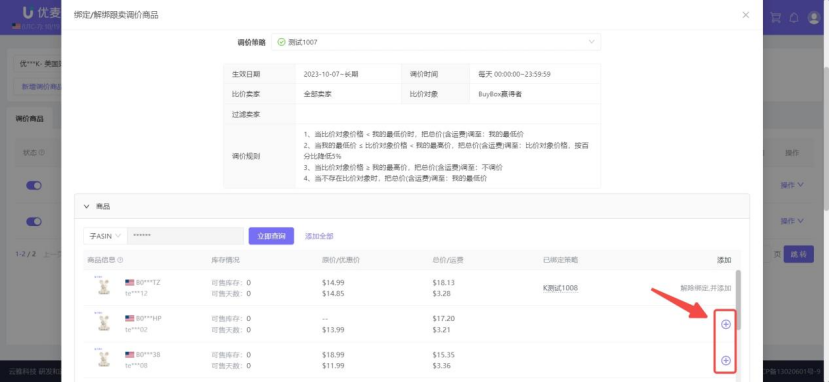Toggle the second status switch in the background list
The image size is (830, 382).
(x=34, y=222)
